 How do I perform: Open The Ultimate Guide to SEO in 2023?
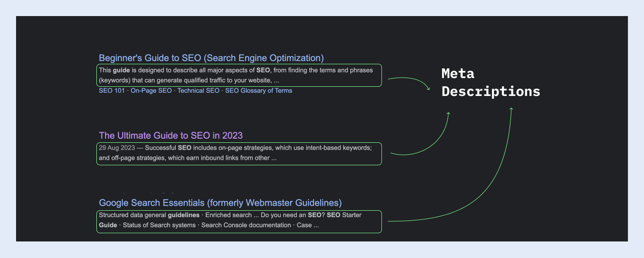click(171, 135)
